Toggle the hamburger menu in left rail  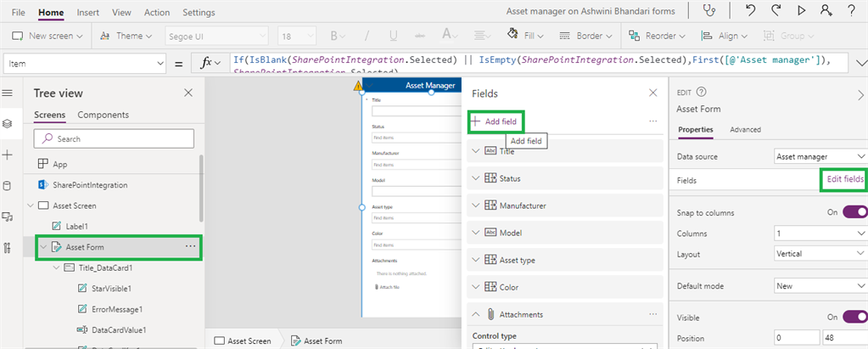point(7,93)
